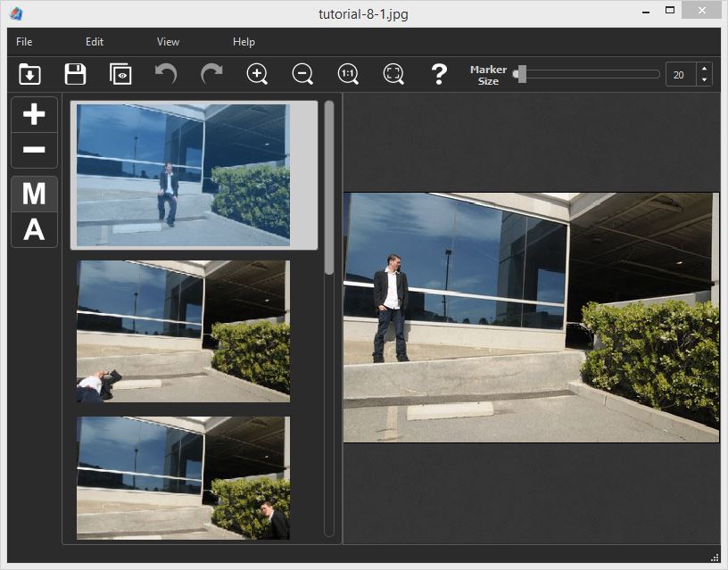The image size is (728, 570).
Task: Decrease marker size with down stepper arrow
Action: (706, 80)
